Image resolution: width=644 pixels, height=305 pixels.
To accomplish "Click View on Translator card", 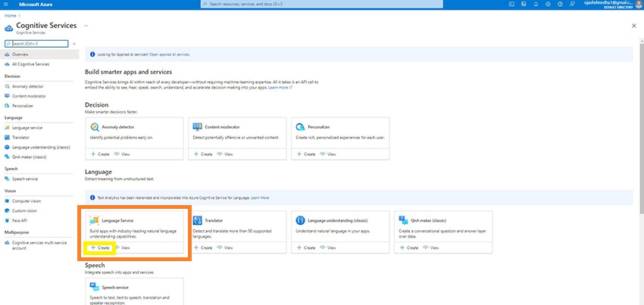I will coord(225,248).
